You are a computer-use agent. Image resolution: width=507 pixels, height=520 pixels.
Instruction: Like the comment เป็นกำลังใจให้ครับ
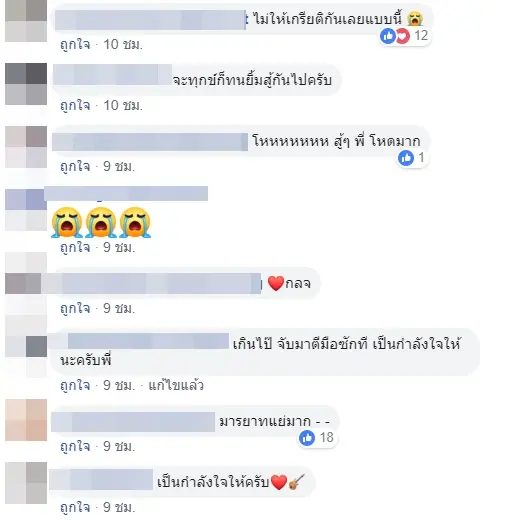75,508
